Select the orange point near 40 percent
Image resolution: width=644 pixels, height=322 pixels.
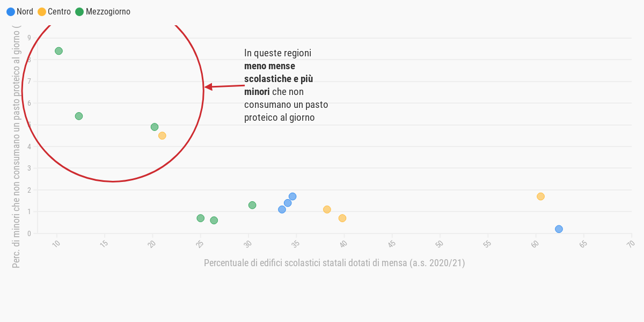[342, 218]
